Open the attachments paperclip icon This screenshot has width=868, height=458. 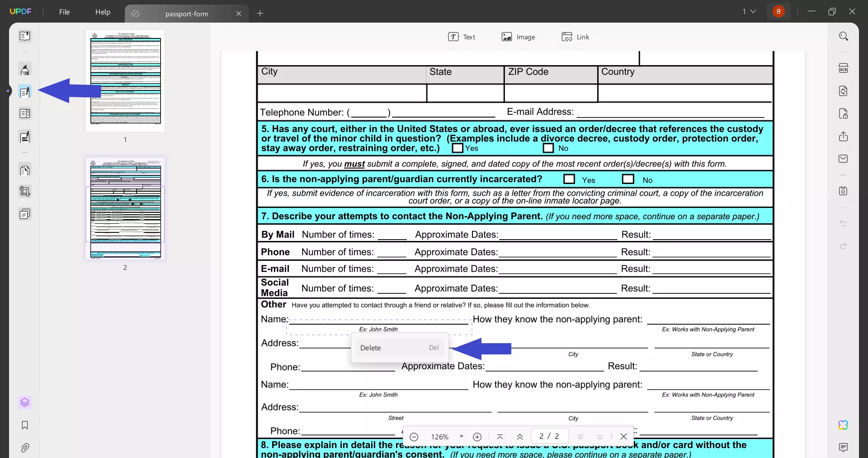[25, 448]
